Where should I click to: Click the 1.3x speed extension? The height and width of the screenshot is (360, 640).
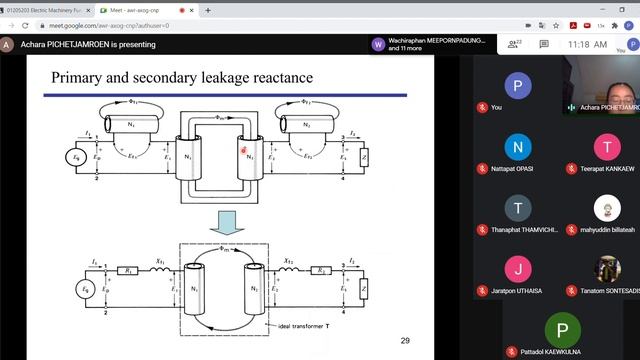tap(601, 26)
